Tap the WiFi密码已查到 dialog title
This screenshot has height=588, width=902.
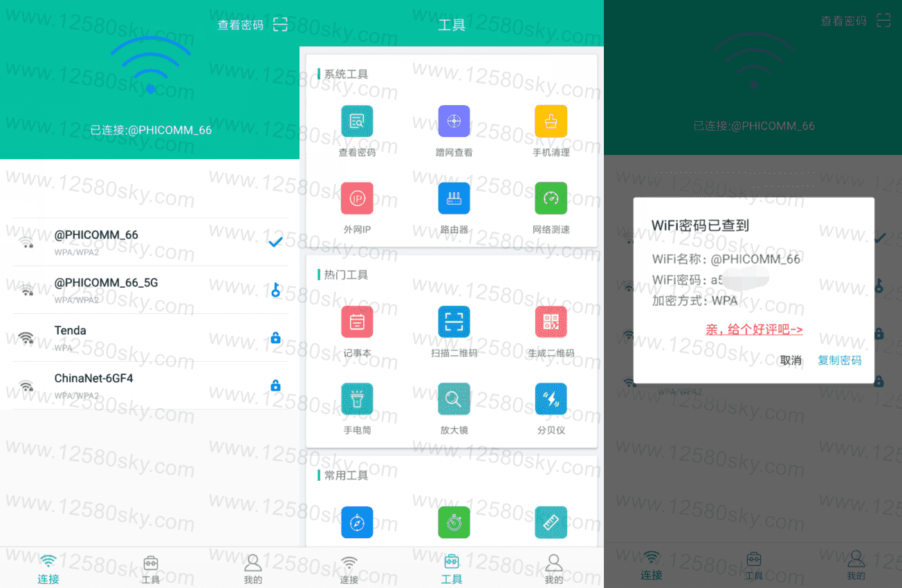[x=700, y=226]
